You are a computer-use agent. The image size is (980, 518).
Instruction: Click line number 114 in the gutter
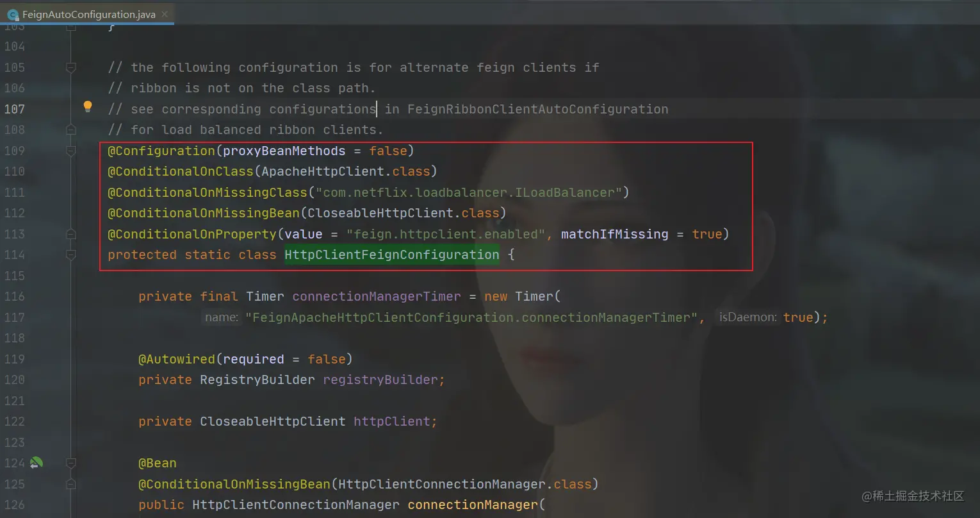coord(14,255)
